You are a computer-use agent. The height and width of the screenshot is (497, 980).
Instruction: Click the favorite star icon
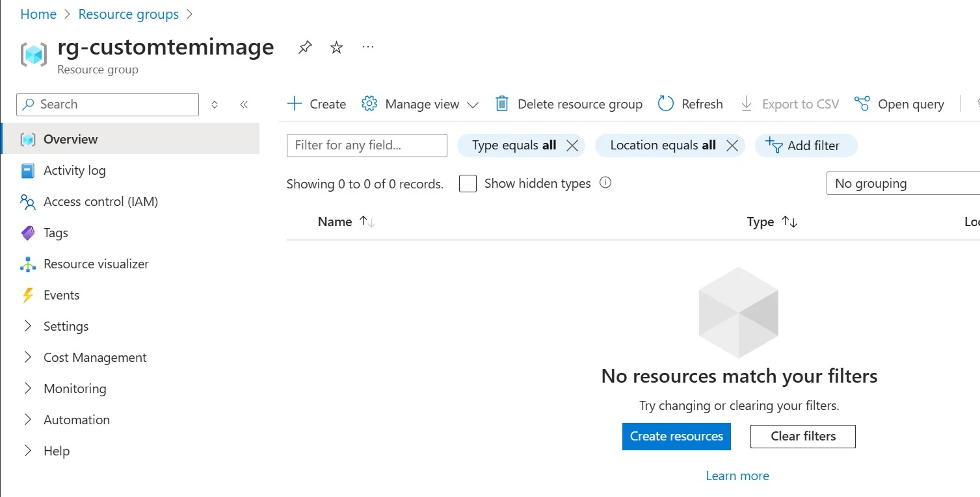click(336, 47)
